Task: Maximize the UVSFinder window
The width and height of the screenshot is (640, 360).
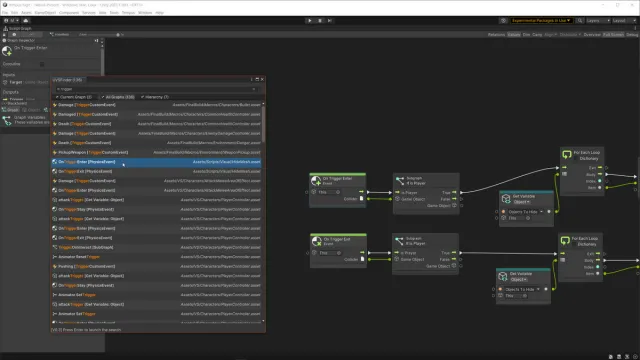Action: click(257, 80)
